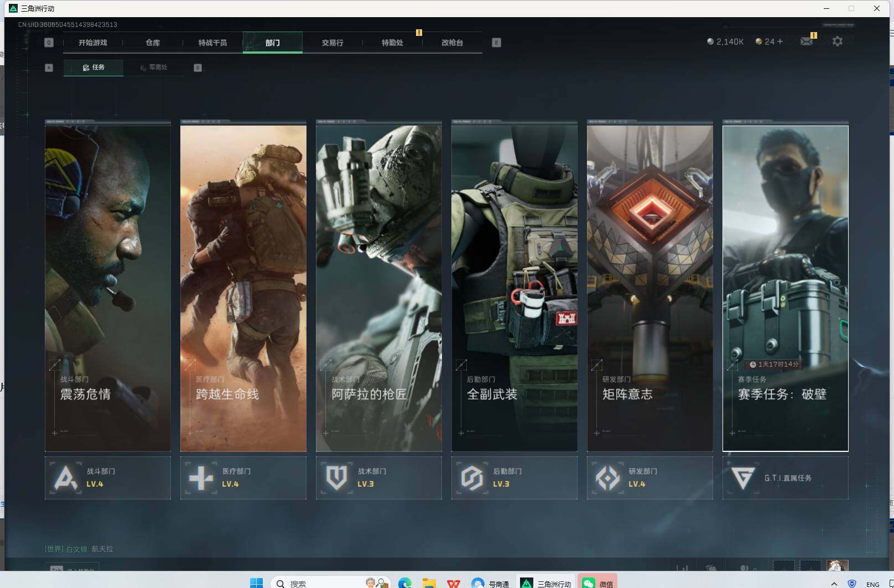Click the 战斗部门 LV.4 emblem icon
This screenshot has width=894, height=588.
[66, 478]
